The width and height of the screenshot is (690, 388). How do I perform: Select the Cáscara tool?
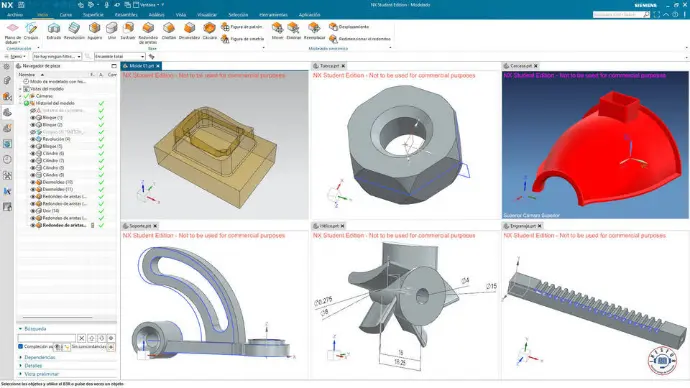click(209, 31)
